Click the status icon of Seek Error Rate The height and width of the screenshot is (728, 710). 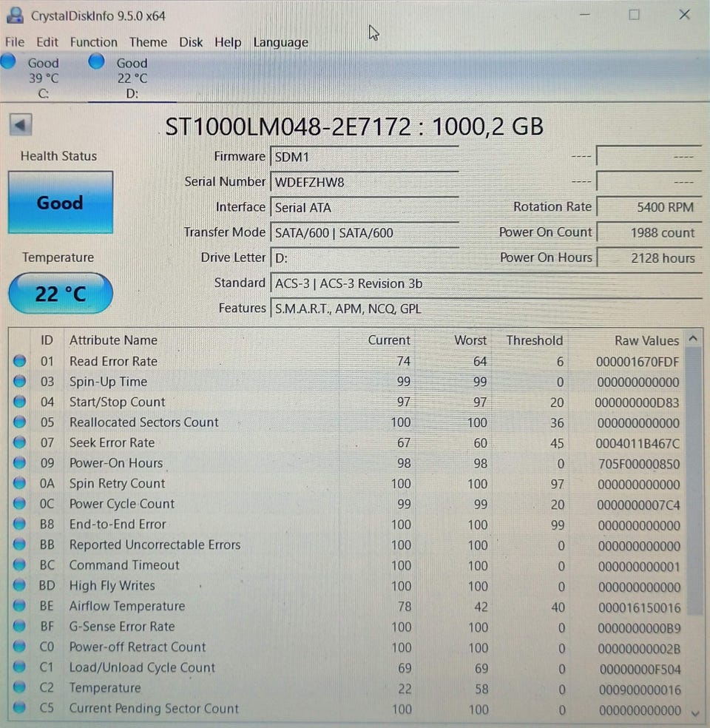[x=19, y=442]
